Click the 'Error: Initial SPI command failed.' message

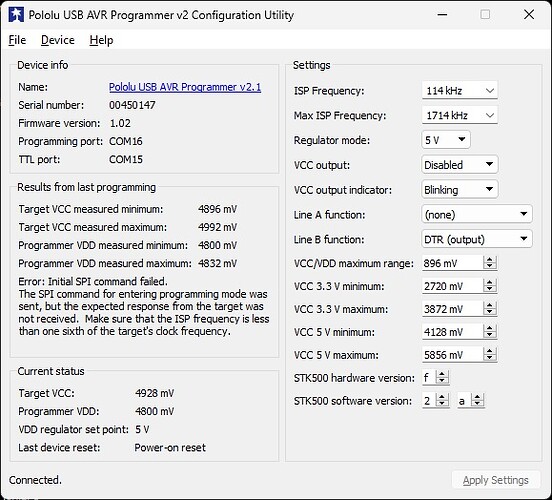pyautogui.click(x=93, y=281)
